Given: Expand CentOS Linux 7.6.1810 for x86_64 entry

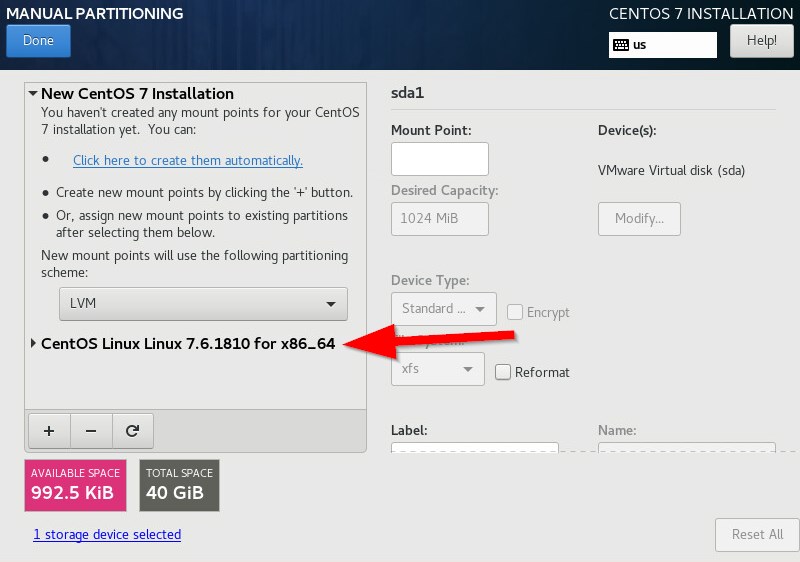Looking at the screenshot, I should 33,343.
